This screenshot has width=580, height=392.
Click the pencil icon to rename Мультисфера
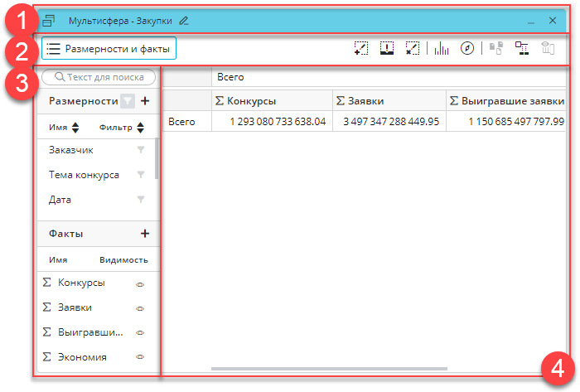click(183, 20)
